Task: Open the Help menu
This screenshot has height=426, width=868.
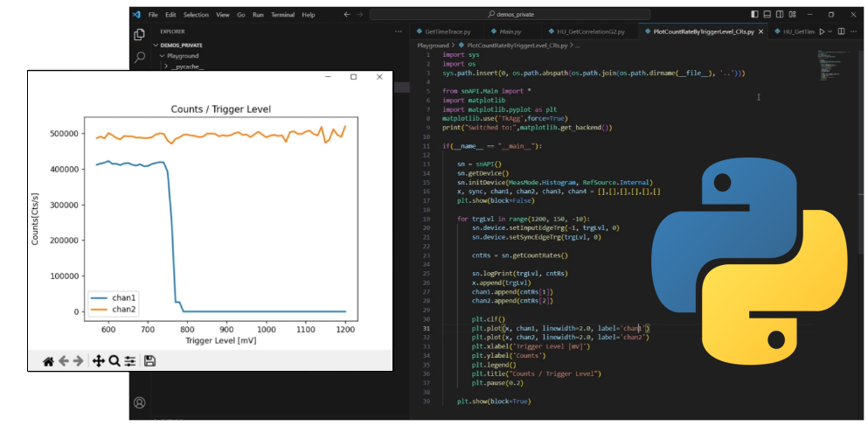Action: pos(309,15)
